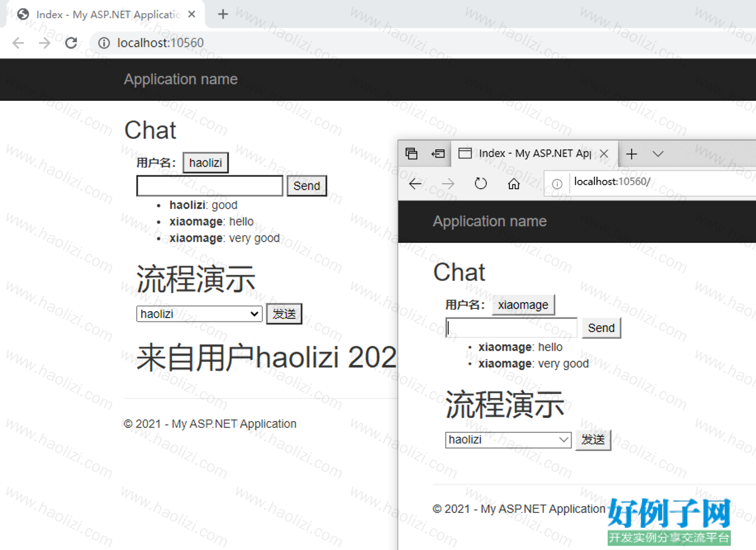The width and height of the screenshot is (756, 550).
Task: Open Edge's set-aside tabs icon
Action: (411, 154)
